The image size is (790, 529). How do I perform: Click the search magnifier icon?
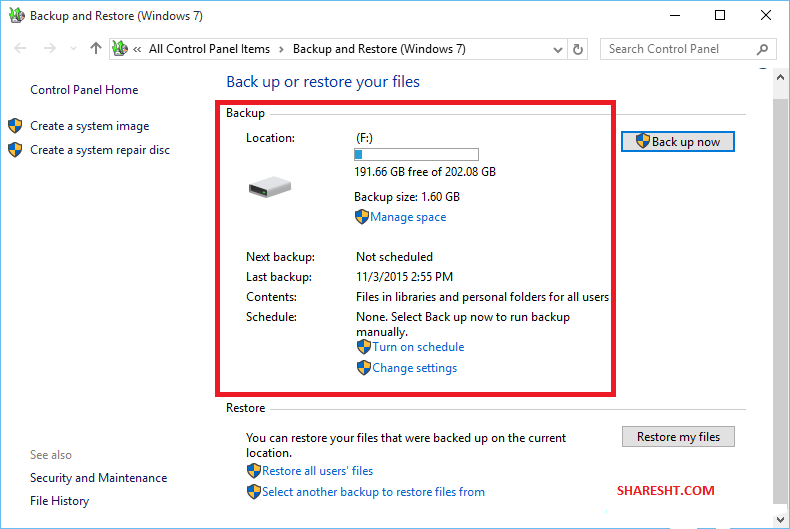(x=762, y=49)
